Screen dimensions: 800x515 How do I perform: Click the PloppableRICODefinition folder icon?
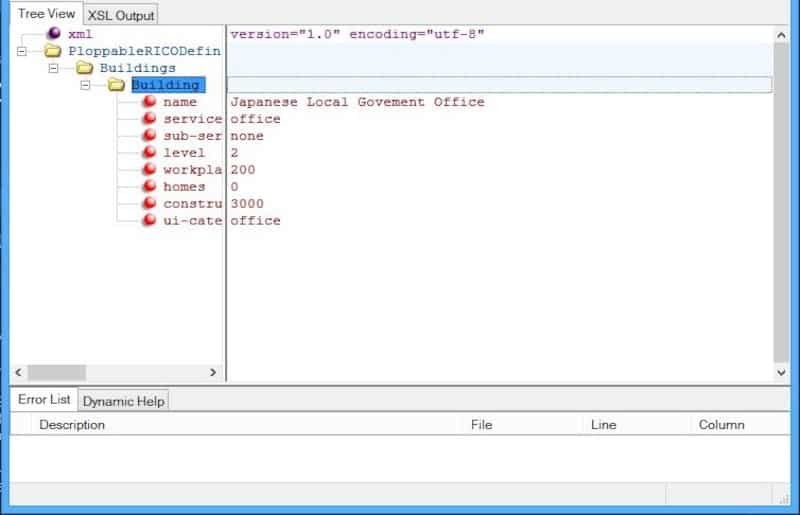point(53,51)
